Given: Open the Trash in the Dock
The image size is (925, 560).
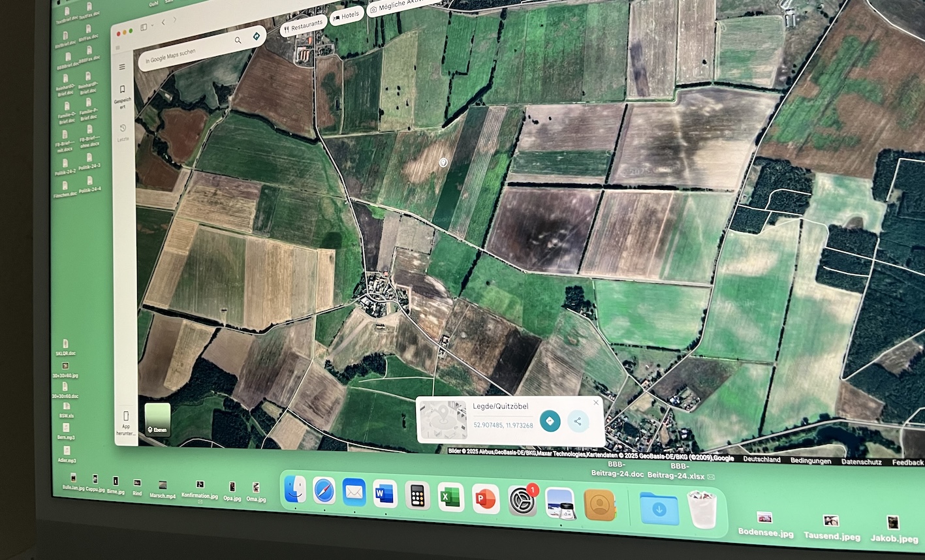Looking at the screenshot, I should coord(702,510).
